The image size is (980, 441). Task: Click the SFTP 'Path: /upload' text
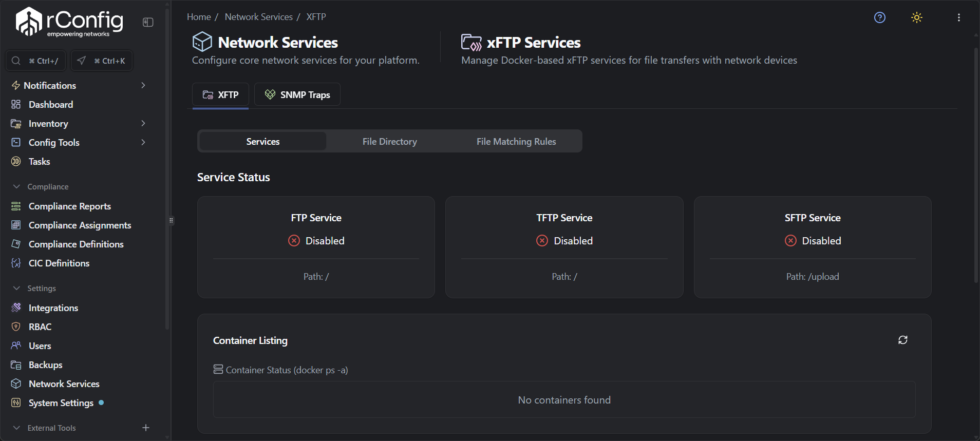813,277
